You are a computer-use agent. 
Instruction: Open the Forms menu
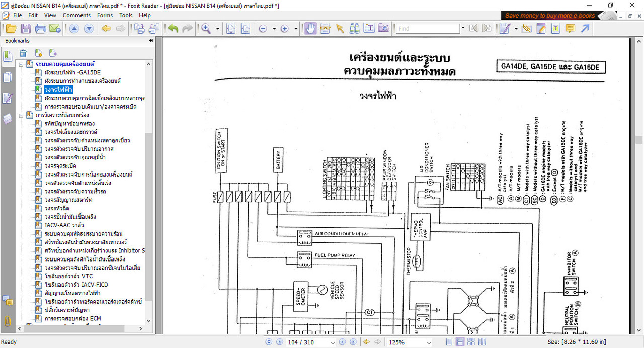[x=105, y=15]
